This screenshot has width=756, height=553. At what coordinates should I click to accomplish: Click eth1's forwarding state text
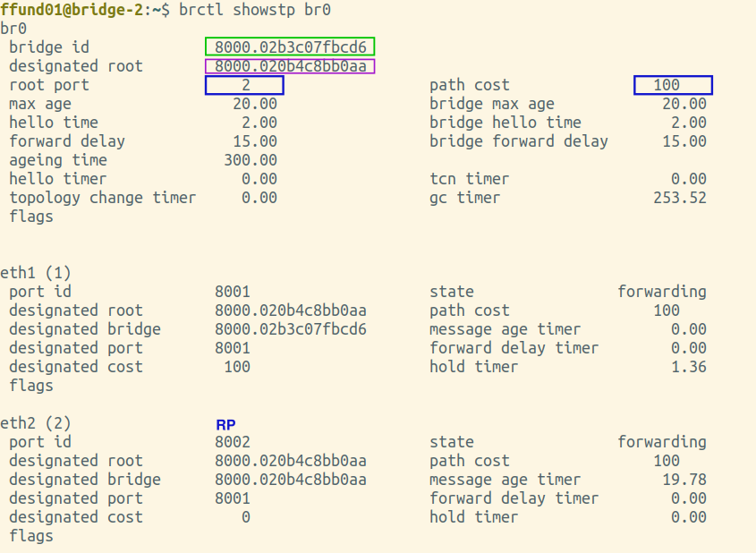pyautogui.click(x=662, y=292)
